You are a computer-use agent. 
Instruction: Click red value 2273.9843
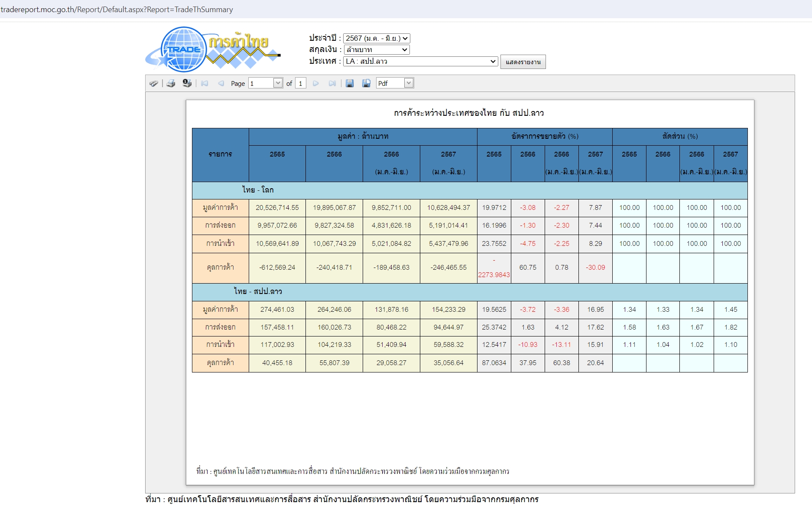pos(494,275)
